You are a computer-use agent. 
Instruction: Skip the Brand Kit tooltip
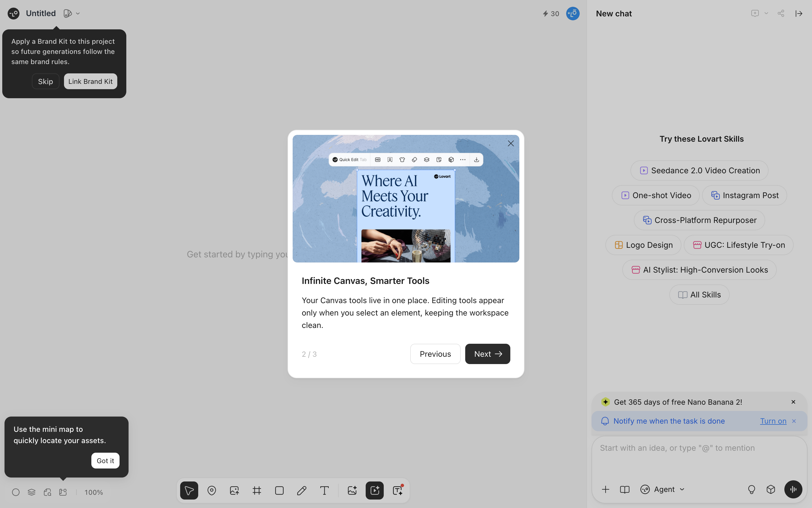click(45, 81)
